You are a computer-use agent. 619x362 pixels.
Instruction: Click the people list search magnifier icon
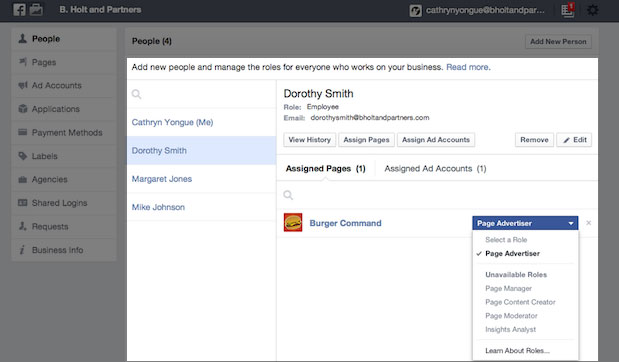pyautogui.click(x=136, y=94)
